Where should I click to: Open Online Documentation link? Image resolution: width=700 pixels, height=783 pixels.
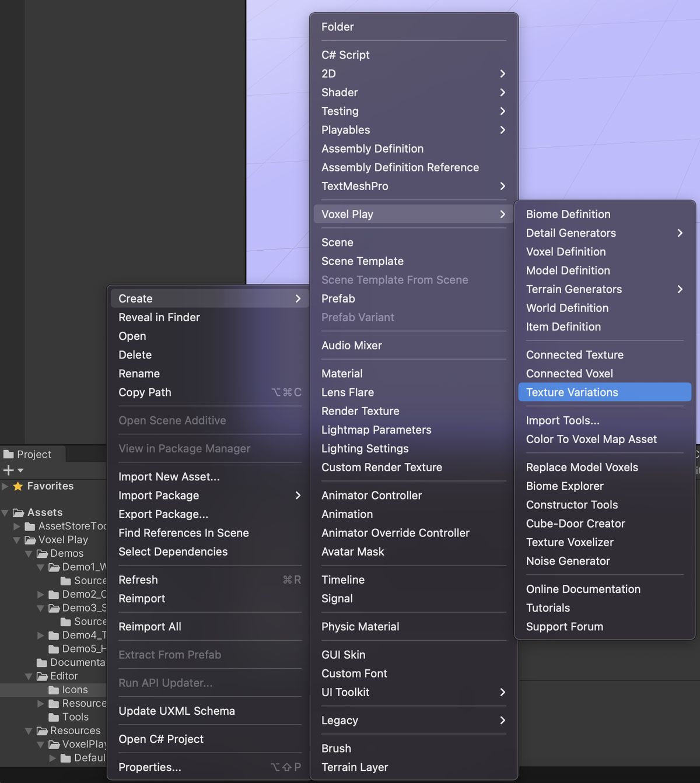[x=583, y=589]
